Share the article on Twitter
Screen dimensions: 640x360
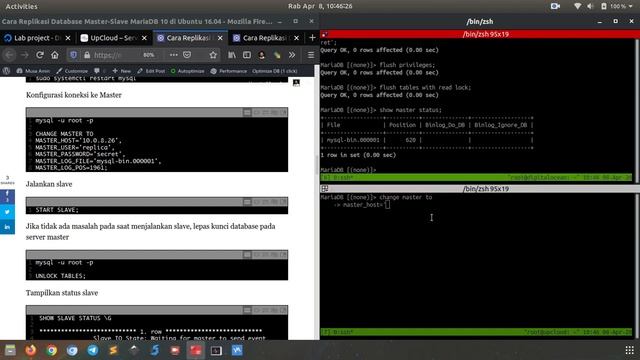(7, 212)
